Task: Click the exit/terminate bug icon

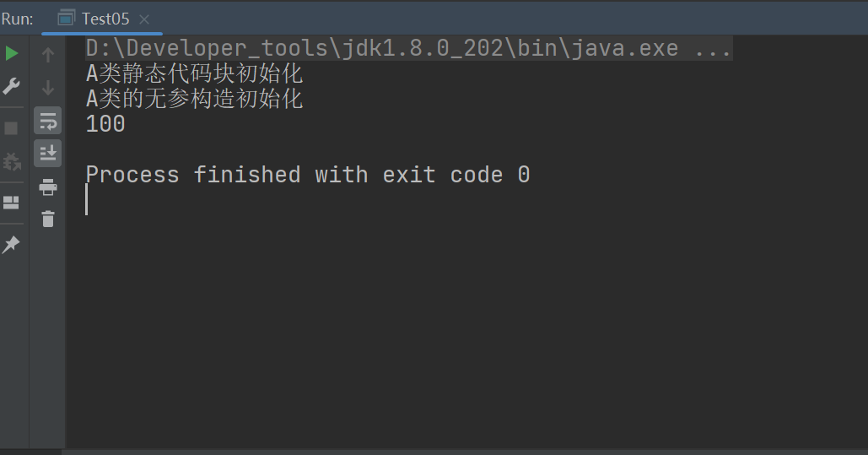Action: point(12,161)
